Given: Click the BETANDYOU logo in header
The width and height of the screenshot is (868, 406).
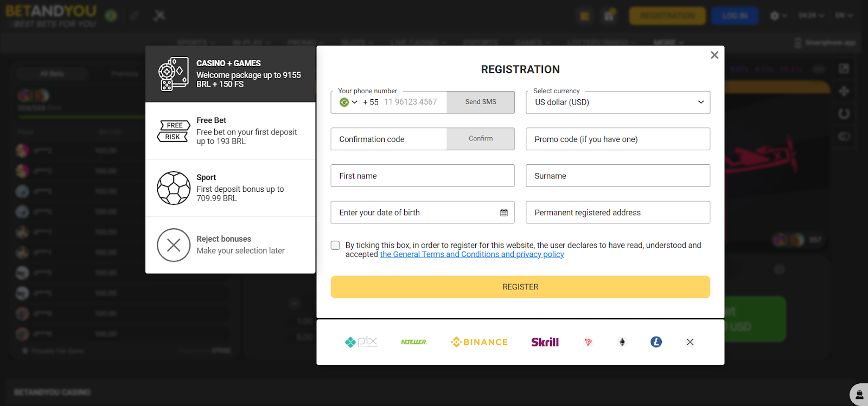Looking at the screenshot, I should (51, 16).
